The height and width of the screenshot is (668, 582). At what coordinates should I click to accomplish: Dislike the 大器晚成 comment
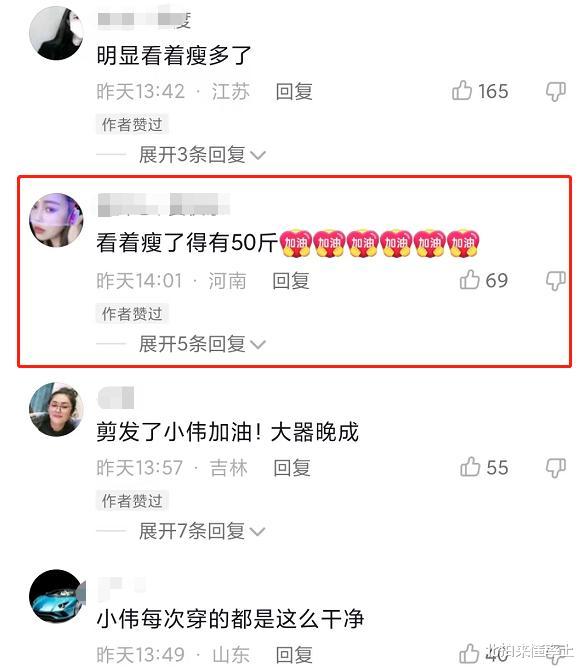pos(556,468)
